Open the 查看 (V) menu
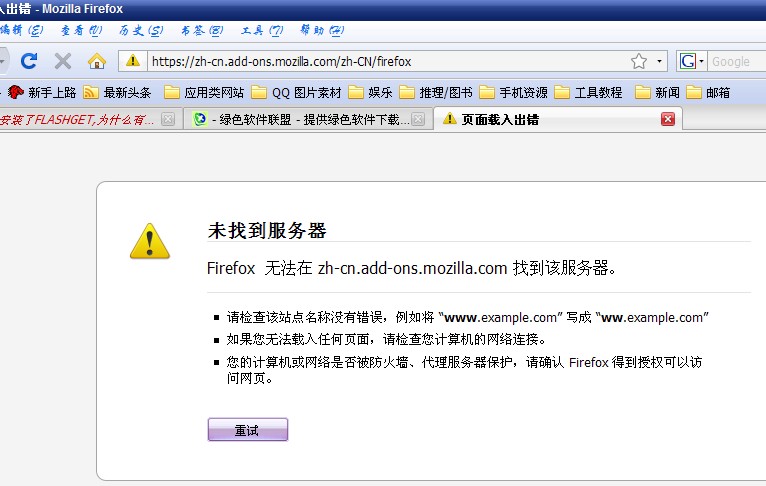The image size is (766, 486). (81, 30)
